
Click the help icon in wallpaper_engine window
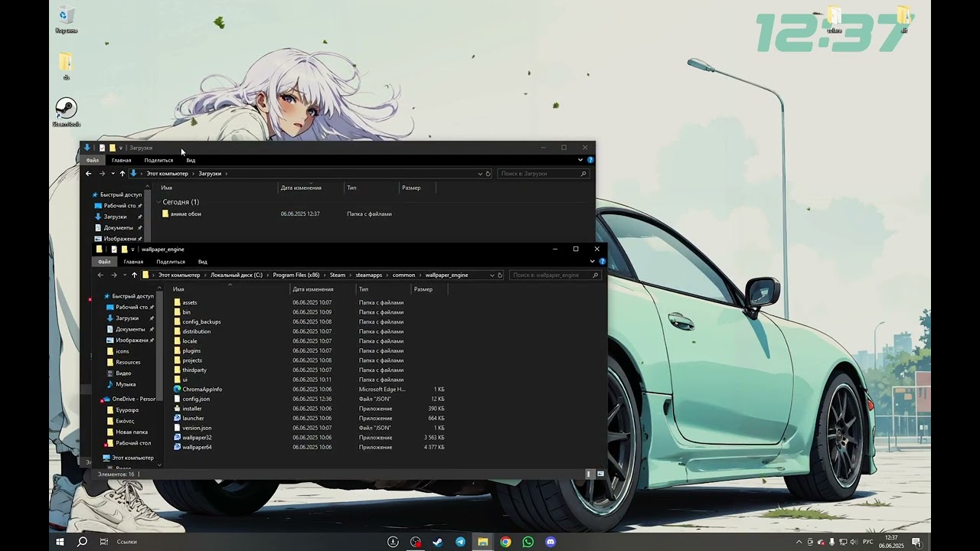(602, 261)
